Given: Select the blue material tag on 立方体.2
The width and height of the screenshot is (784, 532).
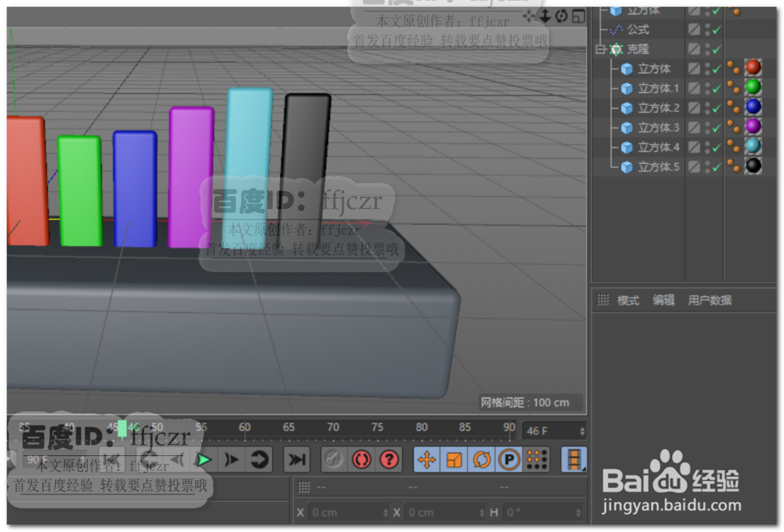Looking at the screenshot, I should (x=753, y=107).
